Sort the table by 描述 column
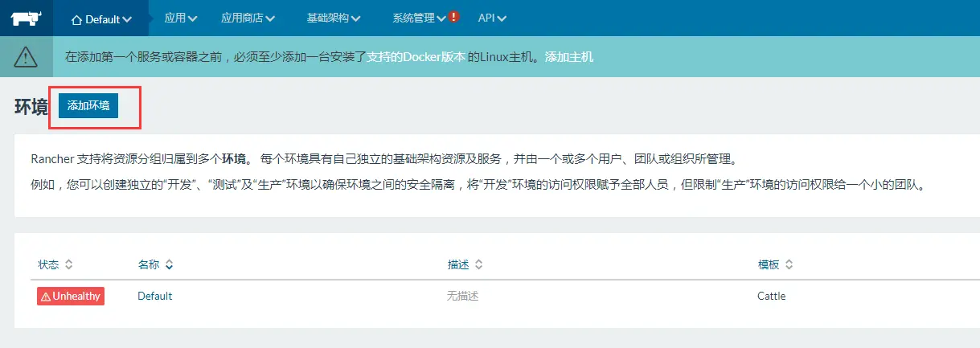980x348 pixels. click(x=465, y=264)
